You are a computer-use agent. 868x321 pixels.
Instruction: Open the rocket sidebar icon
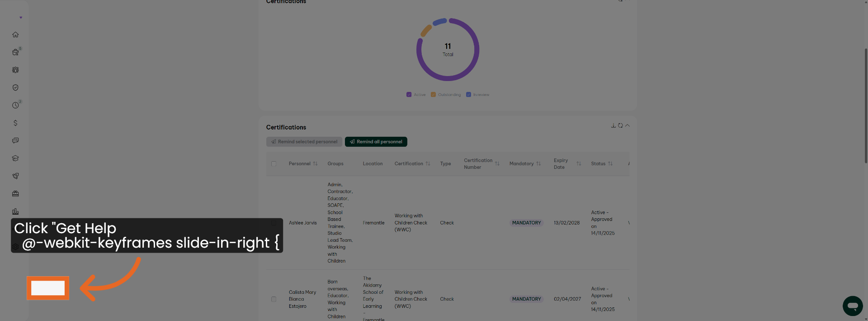coord(15,176)
